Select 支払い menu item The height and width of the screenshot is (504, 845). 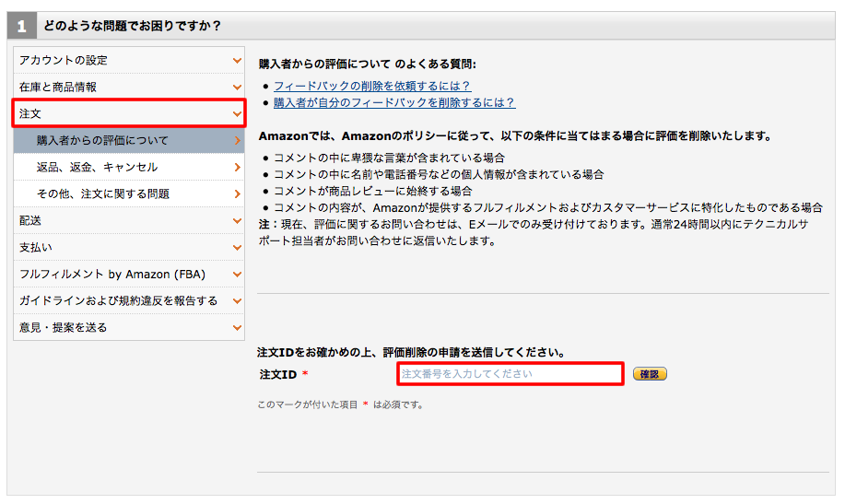pyautogui.click(x=129, y=248)
